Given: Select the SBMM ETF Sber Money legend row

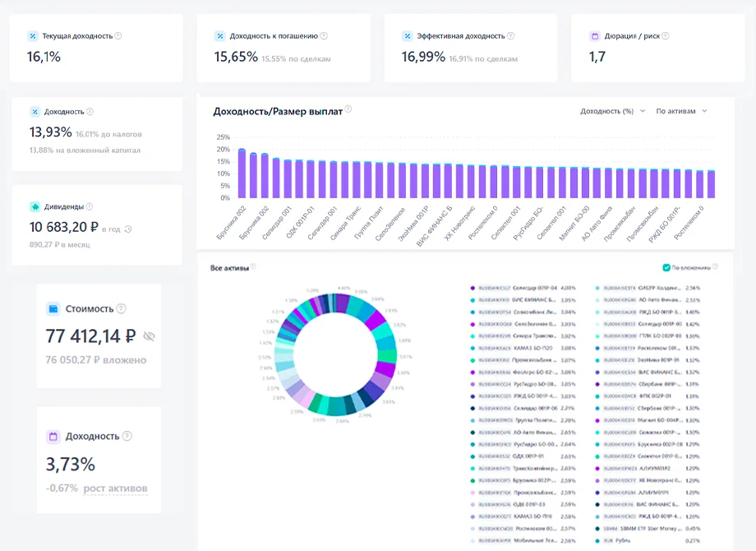Looking at the screenshot, I should pyautogui.click(x=647, y=528).
